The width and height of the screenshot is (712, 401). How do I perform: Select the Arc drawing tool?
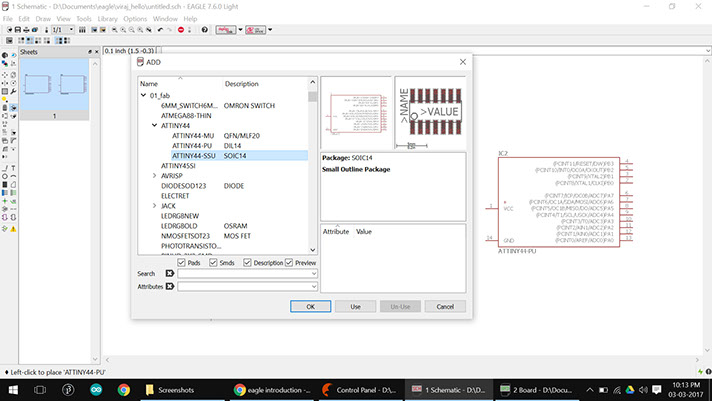(13, 176)
